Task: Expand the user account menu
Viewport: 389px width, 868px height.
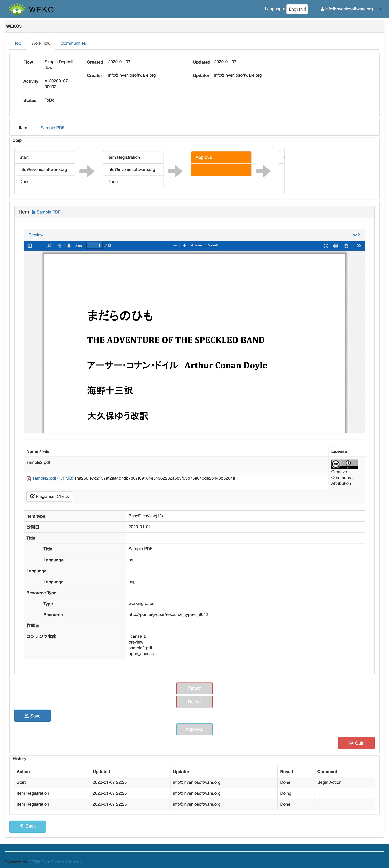Action: 380,9
